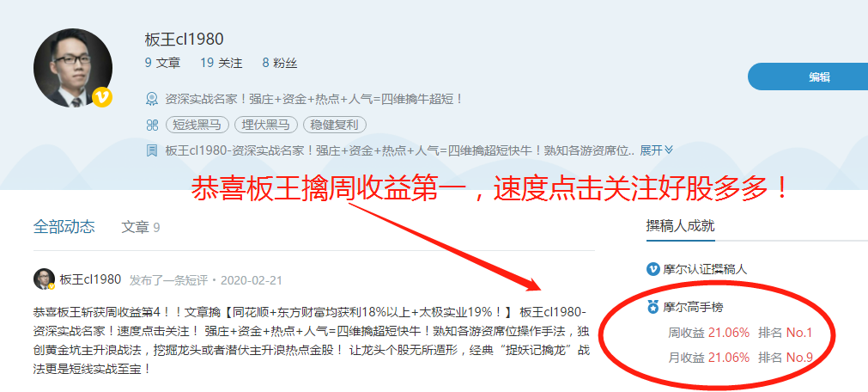This screenshot has height=392, width=868.
Task: Click the tags icon before 短线黑马
Action: click(x=152, y=126)
